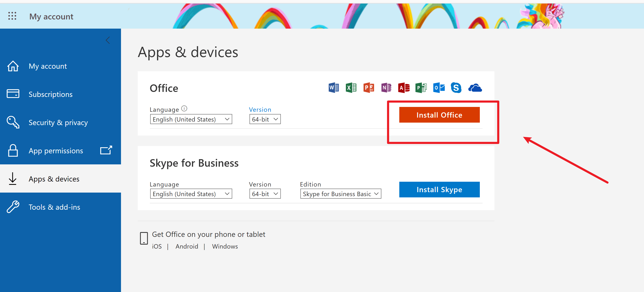Viewport: 644px width, 292px height.
Task: Click the iOS link
Action: [157, 246]
